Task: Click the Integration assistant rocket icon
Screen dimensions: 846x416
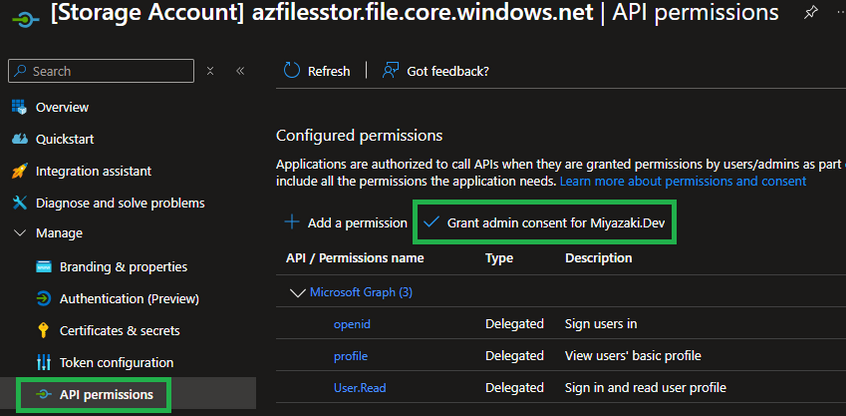Action: [19, 171]
